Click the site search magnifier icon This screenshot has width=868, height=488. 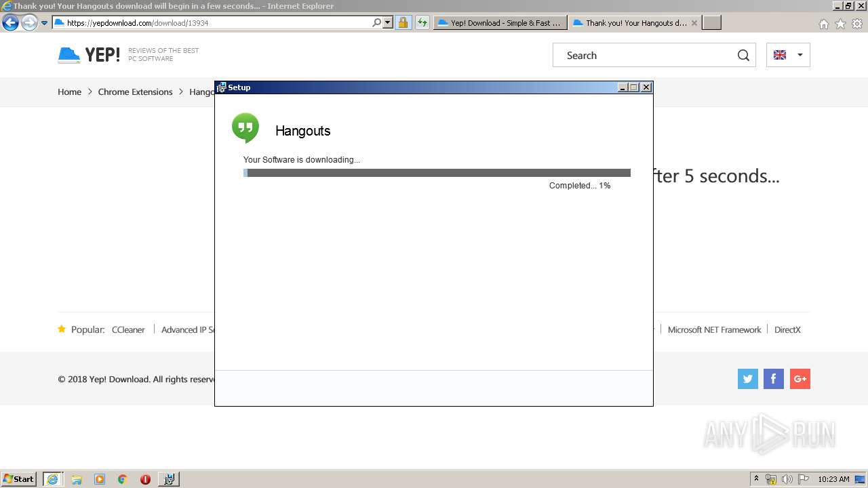(743, 56)
